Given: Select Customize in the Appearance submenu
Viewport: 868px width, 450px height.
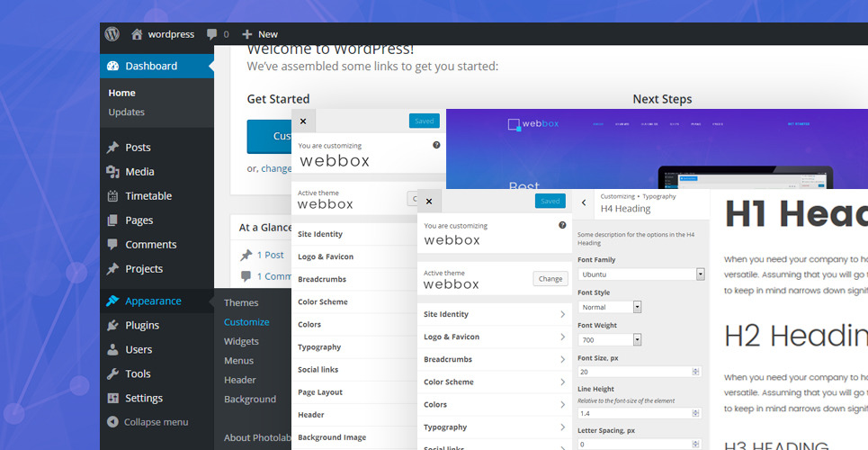Looking at the screenshot, I should [246, 322].
